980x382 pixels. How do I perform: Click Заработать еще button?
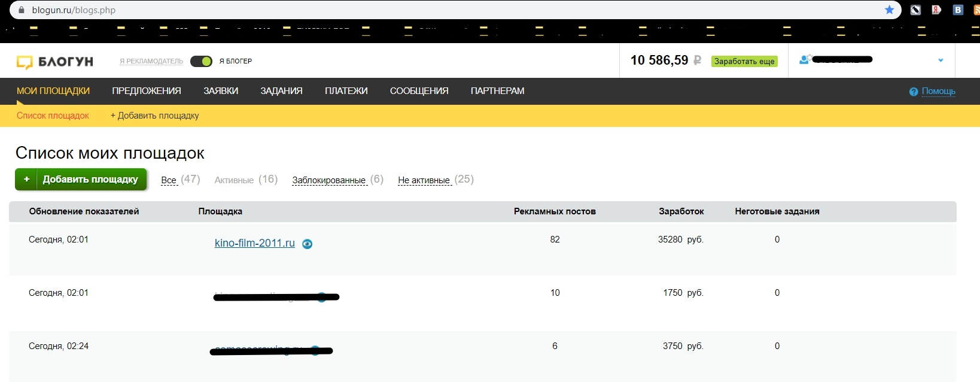pos(744,61)
